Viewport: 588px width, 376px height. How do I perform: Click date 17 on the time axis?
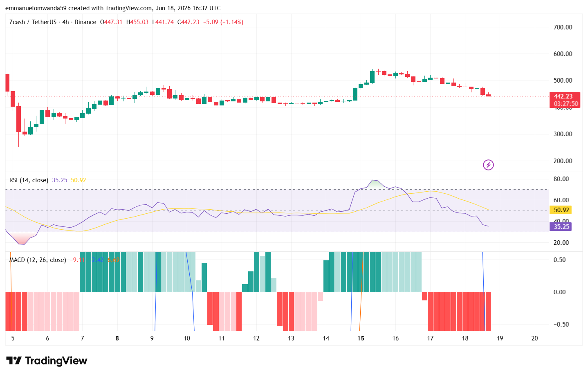pos(430,338)
